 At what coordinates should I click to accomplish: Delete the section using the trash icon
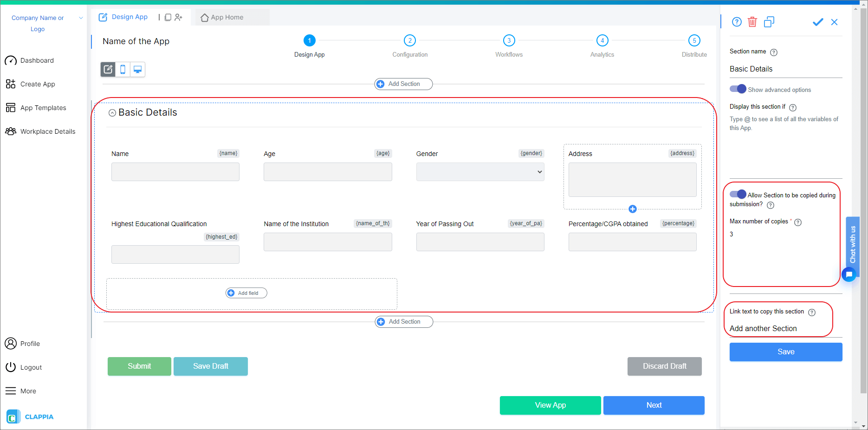tap(752, 21)
